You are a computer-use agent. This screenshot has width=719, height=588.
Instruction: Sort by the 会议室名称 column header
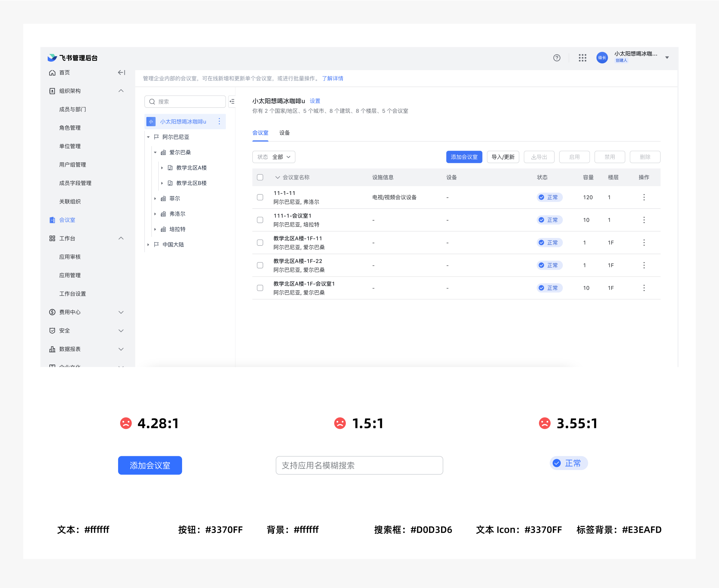[292, 177]
